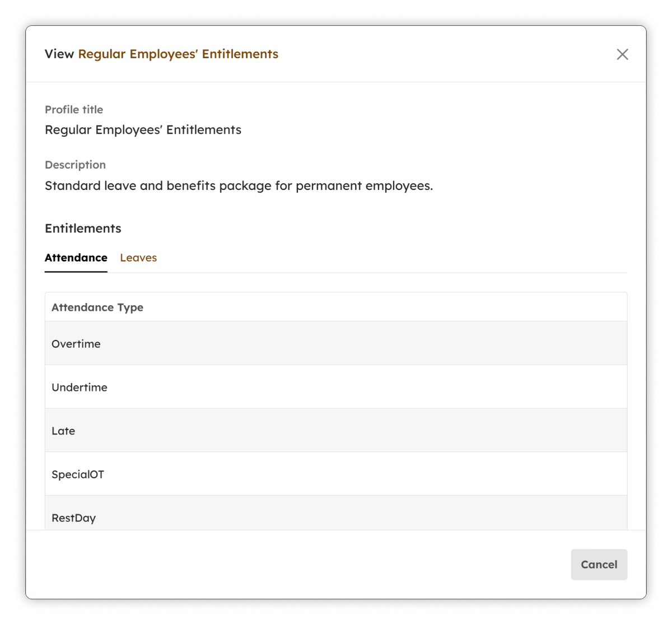This screenshot has width=672, height=625.
Task: Click the RestDay row
Action: [x=336, y=513]
